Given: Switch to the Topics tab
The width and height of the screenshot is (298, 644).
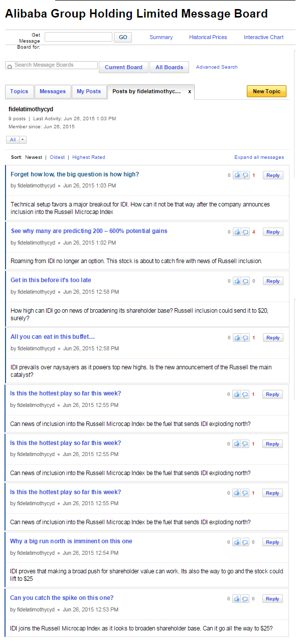Looking at the screenshot, I should [x=19, y=92].
